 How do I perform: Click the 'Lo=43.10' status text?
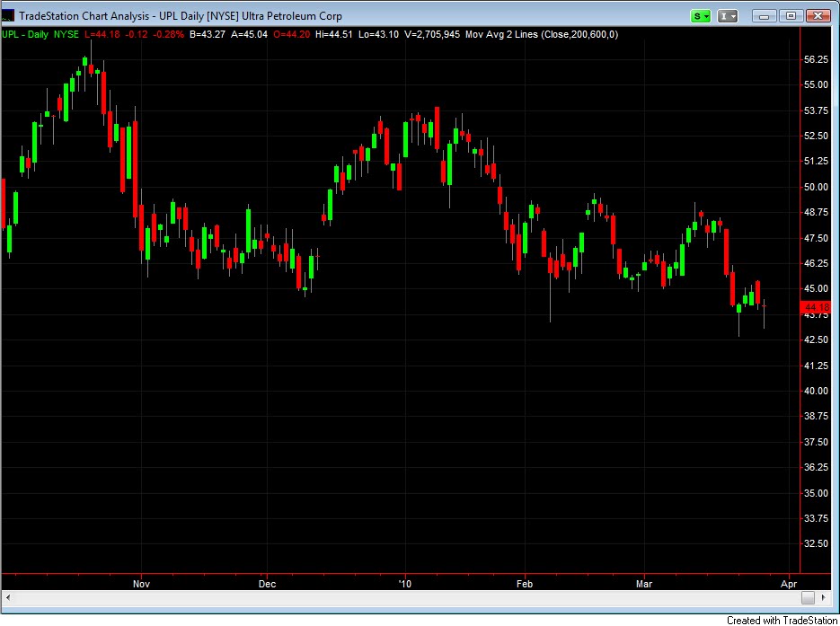click(x=378, y=35)
